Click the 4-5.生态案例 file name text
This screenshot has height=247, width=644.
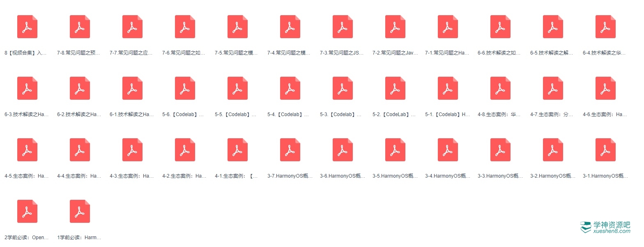(26, 176)
